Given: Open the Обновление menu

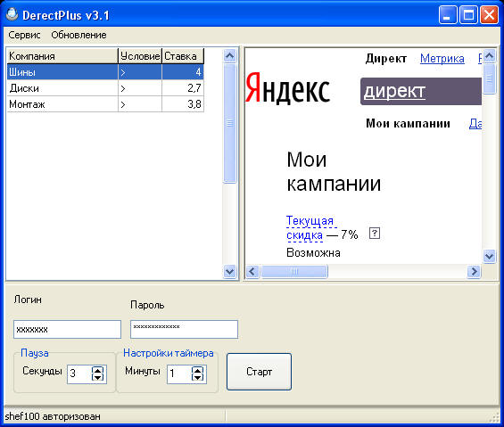Looking at the screenshot, I should click(x=78, y=35).
